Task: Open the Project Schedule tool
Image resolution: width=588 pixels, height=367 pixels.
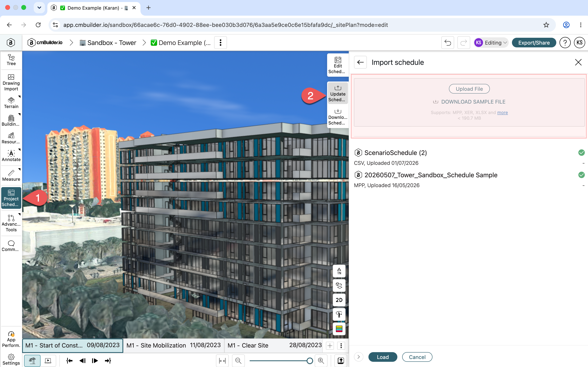Action: pos(11,198)
